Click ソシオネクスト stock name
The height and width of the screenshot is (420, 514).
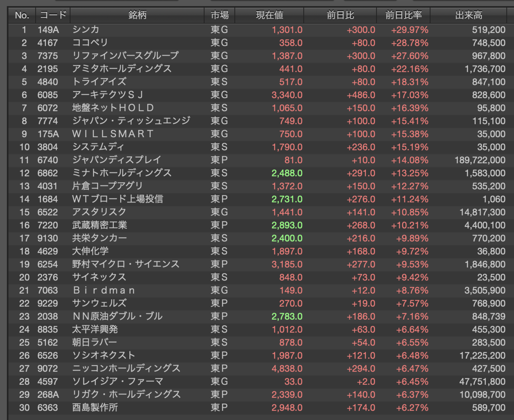(104, 355)
